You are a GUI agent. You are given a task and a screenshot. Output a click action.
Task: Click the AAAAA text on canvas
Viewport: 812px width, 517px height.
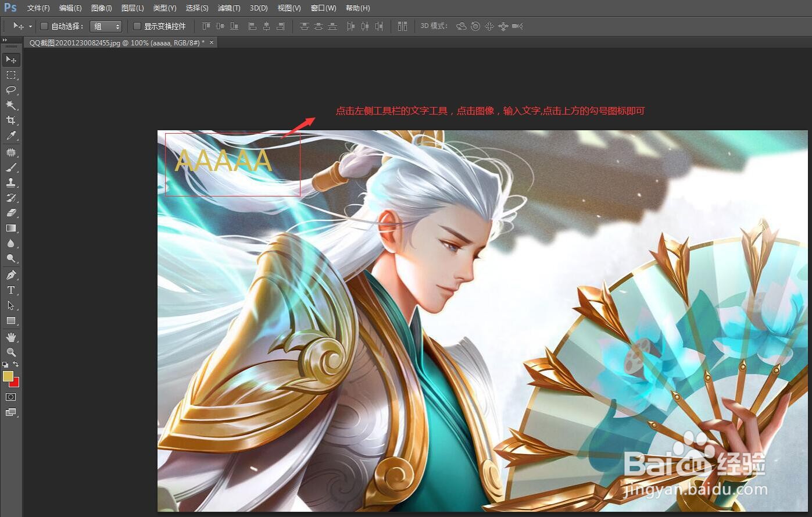[x=223, y=161]
